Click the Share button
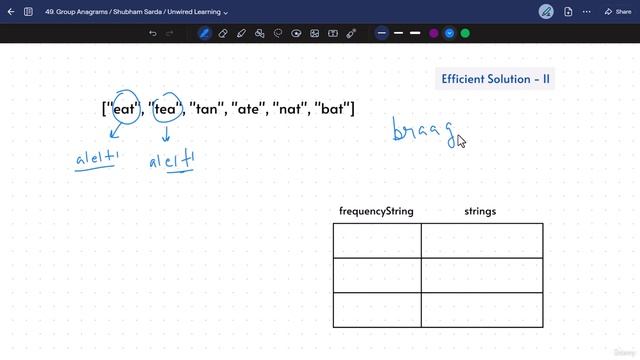The image size is (640, 360). click(x=618, y=12)
